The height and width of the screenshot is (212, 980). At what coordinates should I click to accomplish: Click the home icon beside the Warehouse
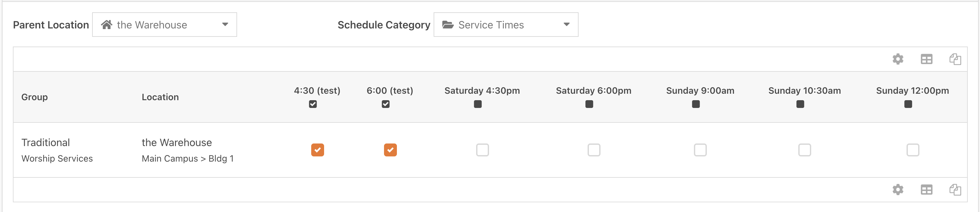(x=107, y=25)
